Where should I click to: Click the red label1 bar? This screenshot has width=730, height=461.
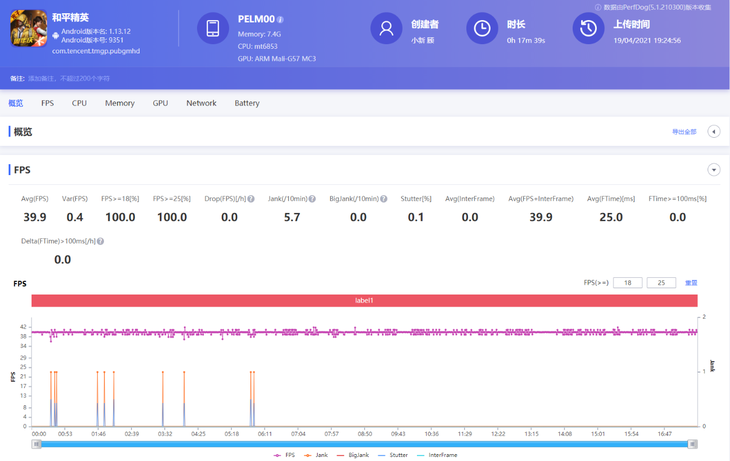coord(364,300)
